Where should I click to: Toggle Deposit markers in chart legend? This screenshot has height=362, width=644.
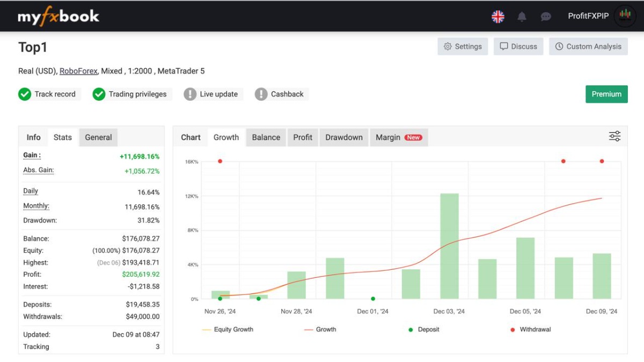[424, 329]
